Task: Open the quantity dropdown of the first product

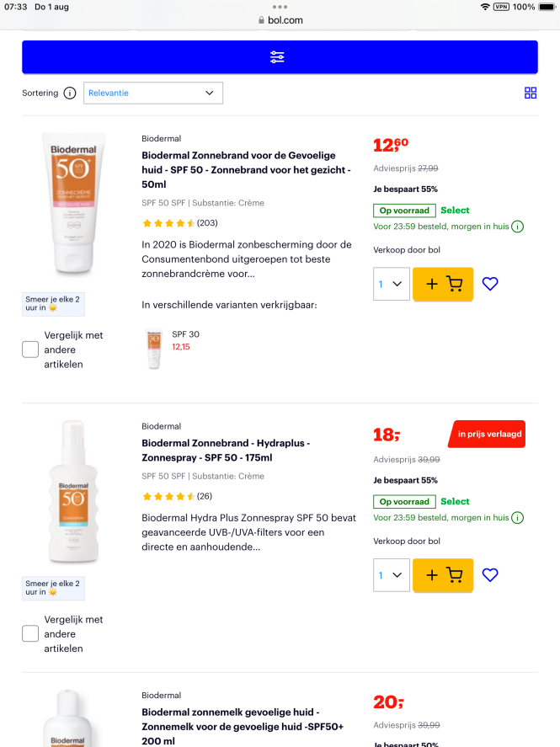Action: point(391,284)
